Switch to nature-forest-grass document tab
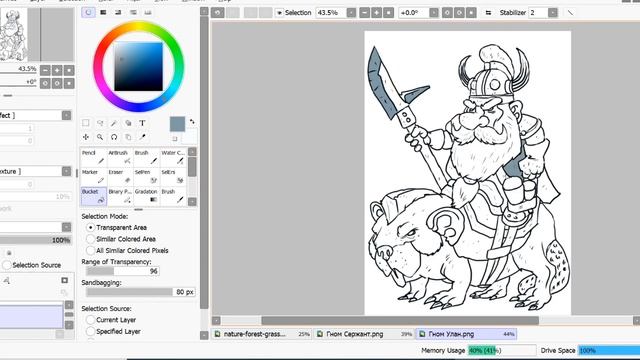Image resolution: width=640 pixels, height=360 pixels. [x=262, y=334]
